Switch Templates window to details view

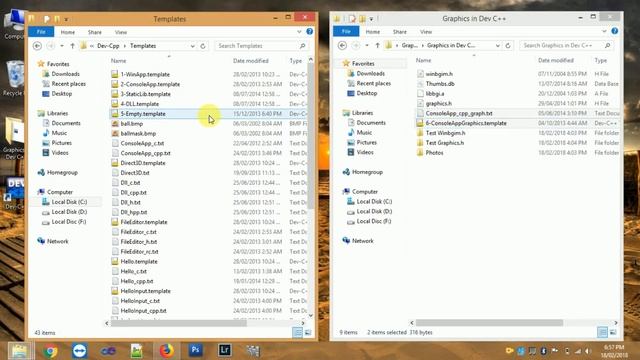[298, 333]
